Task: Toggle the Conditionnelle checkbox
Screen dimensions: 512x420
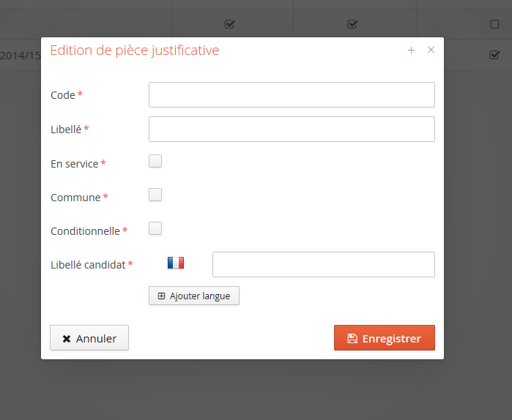Action: pyautogui.click(x=155, y=229)
